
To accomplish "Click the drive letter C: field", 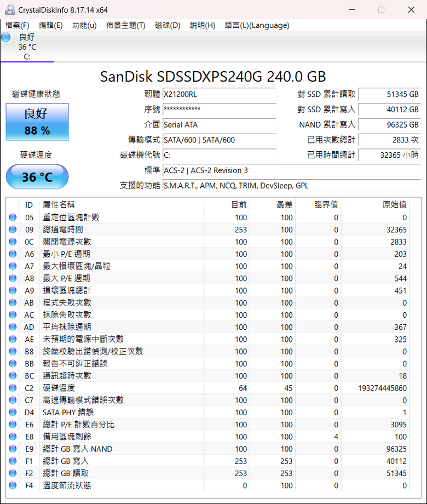I will (220, 155).
